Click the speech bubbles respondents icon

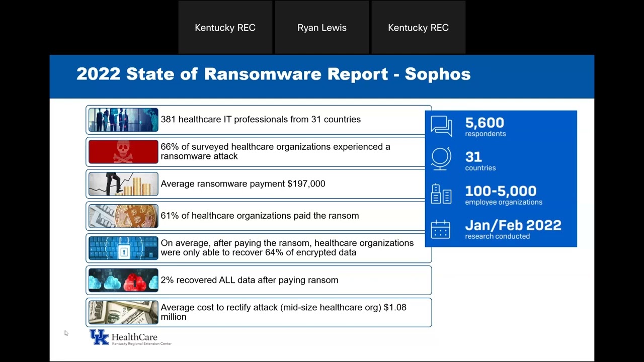click(x=441, y=126)
